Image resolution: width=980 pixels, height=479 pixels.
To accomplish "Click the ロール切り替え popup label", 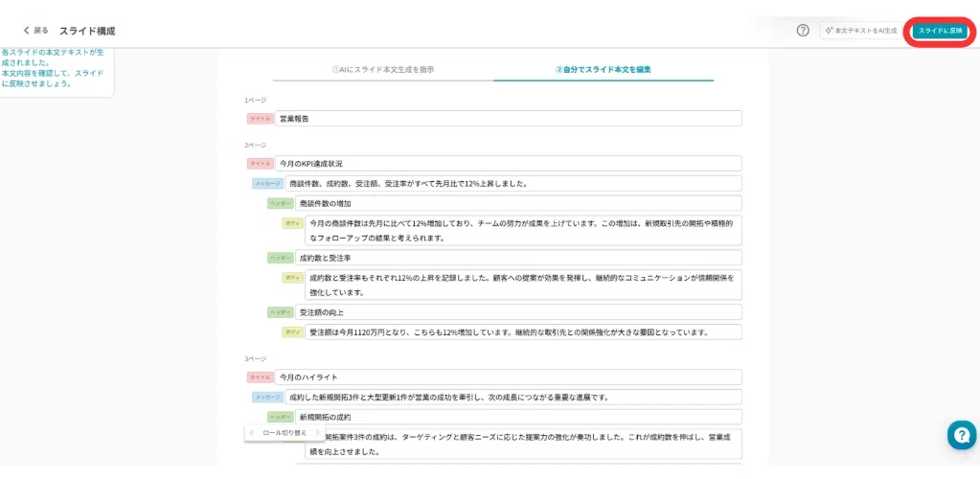I will (285, 433).
